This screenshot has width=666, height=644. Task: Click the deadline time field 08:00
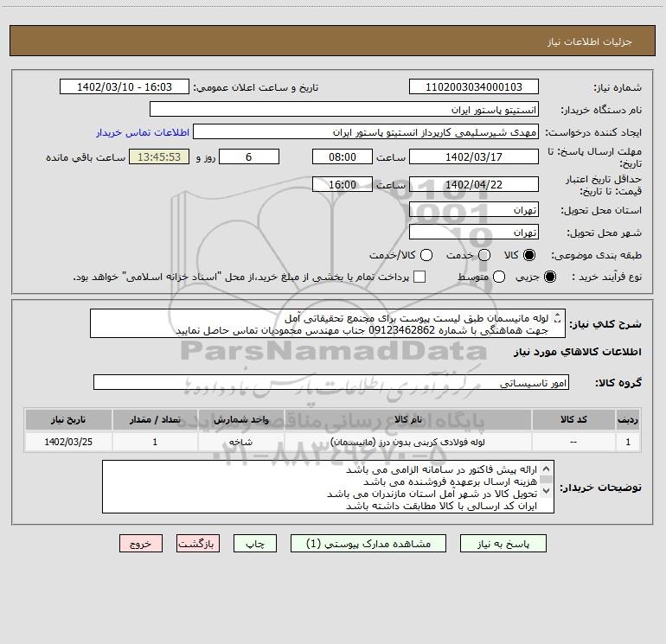click(x=343, y=156)
